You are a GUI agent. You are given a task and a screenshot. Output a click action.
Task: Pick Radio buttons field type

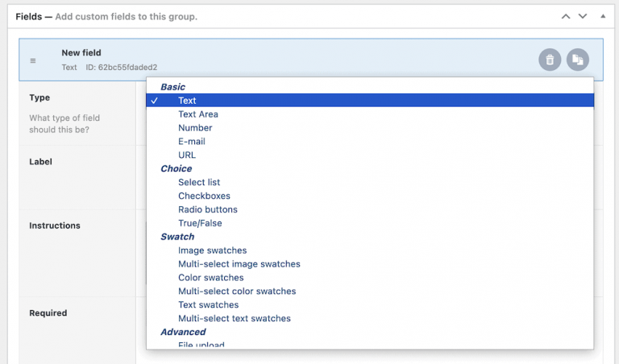point(208,210)
